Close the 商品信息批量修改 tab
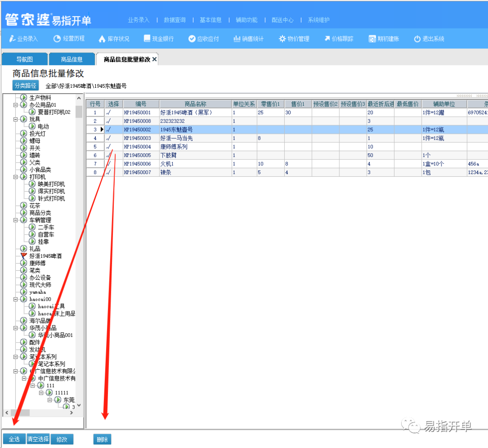The image size is (488, 448). pyautogui.click(x=155, y=59)
